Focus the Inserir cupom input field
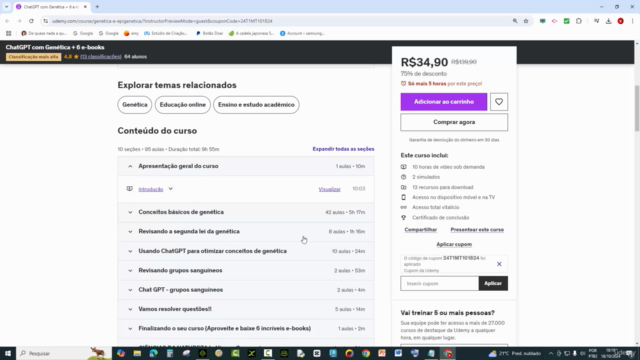This screenshot has height=360, width=640. 440,283
